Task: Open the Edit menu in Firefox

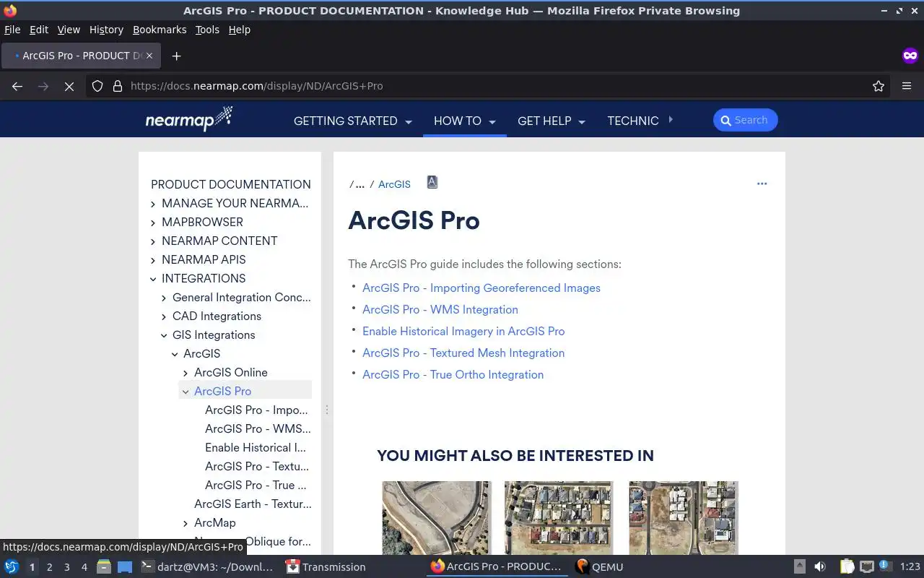Action: 39,30
